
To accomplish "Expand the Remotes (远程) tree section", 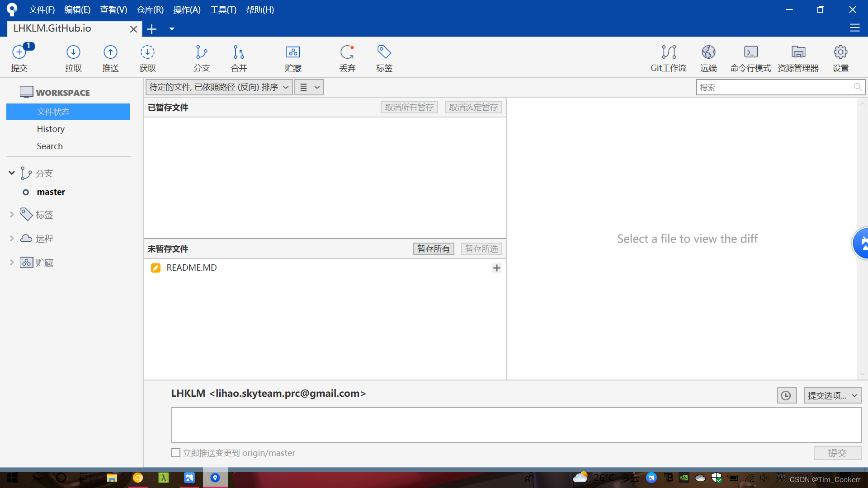I will [x=12, y=239].
